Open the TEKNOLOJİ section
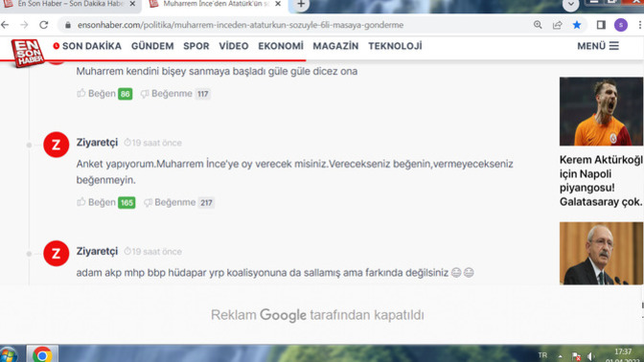Viewport: 644px width, 362px height. click(x=395, y=46)
